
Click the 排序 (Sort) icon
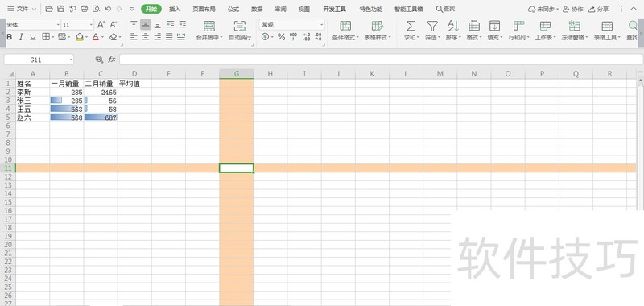pos(453,27)
